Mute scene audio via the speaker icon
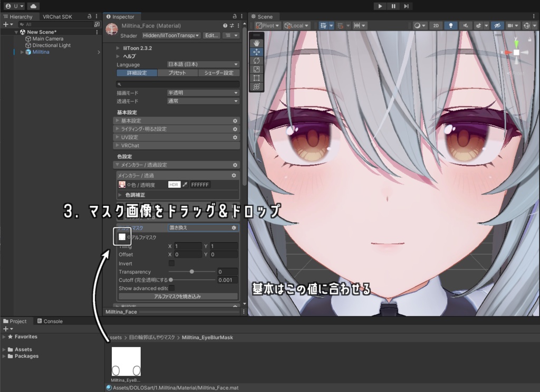 pyautogui.click(x=465, y=25)
